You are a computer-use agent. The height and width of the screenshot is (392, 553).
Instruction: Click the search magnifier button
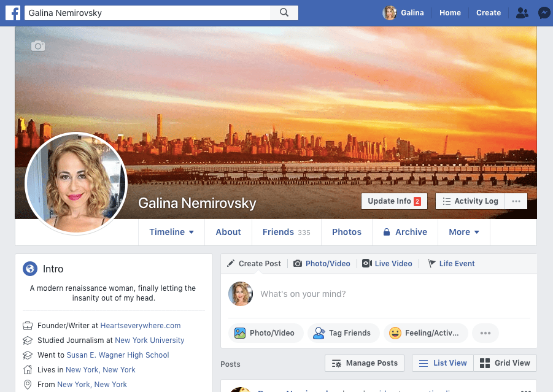pos(284,13)
